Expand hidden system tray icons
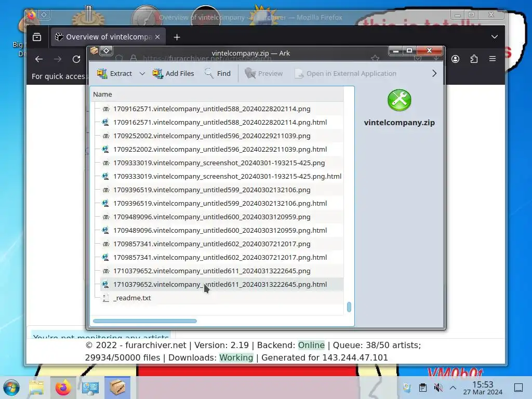532x399 pixels. 453,388
